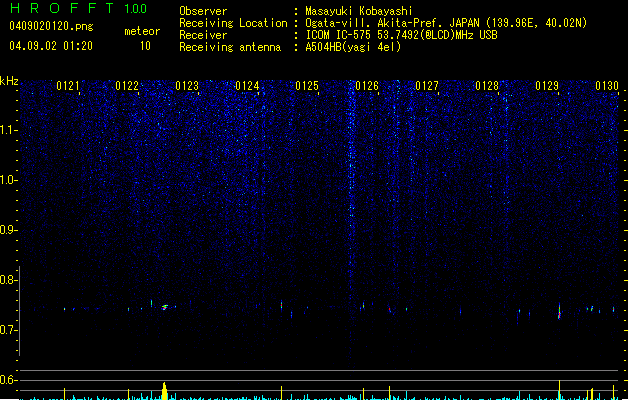Click the 0.6 kHz axis label
Viewport: 629px width, 400px height.
pos(8,380)
